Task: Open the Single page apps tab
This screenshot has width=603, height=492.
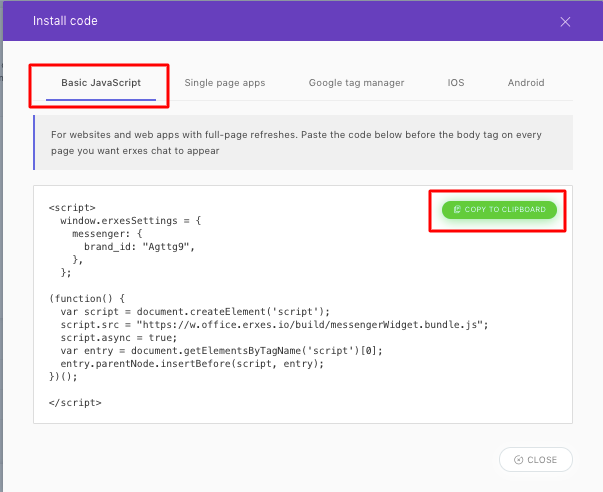Action: pos(225,83)
